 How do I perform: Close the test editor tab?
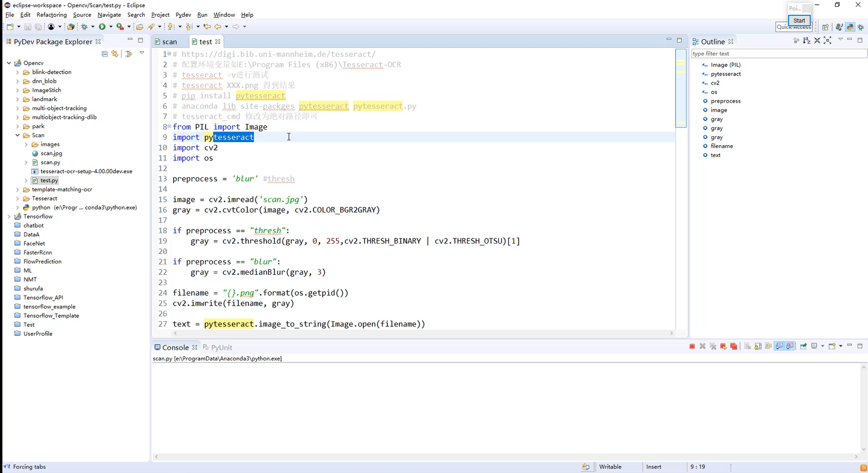[x=218, y=42]
